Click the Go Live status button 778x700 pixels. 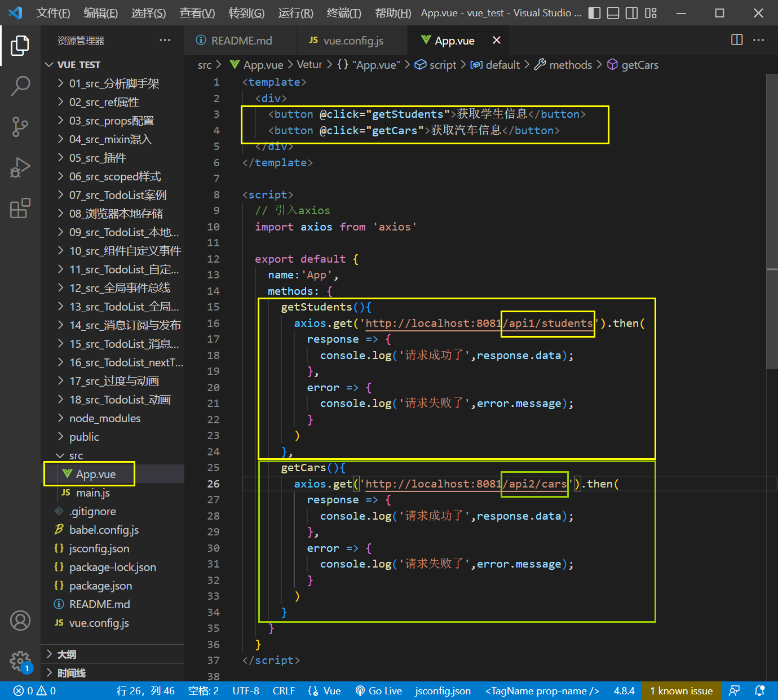pos(378,691)
